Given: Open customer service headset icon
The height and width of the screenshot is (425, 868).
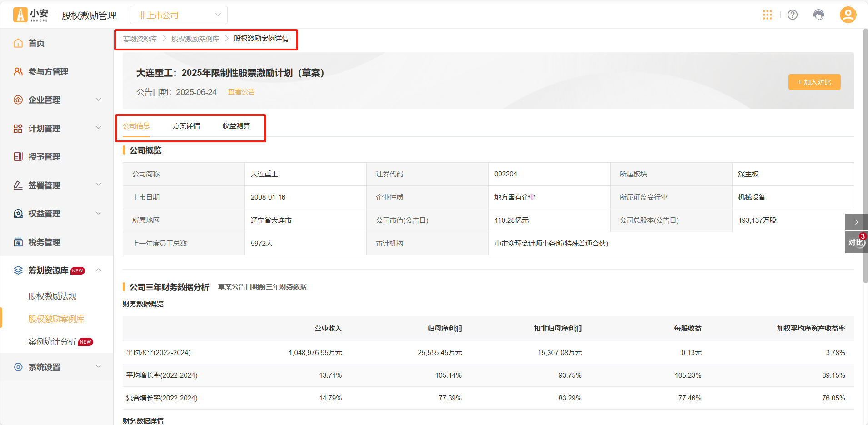Looking at the screenshot, I should pos(818,15).
